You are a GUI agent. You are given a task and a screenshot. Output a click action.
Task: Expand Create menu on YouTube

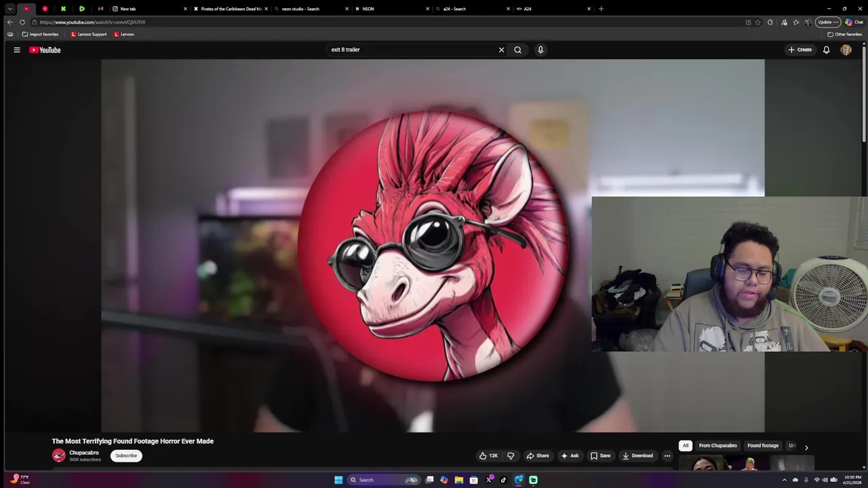tap(800, 49)
